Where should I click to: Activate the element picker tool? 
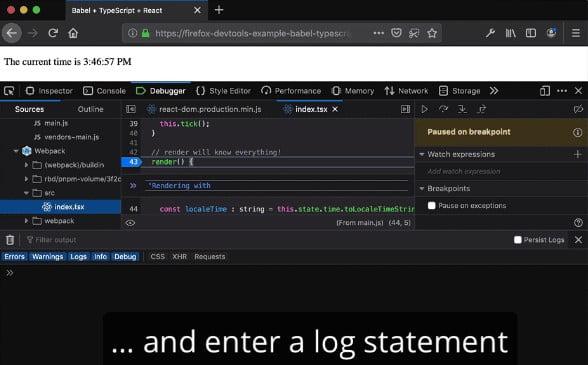(9, 91)
